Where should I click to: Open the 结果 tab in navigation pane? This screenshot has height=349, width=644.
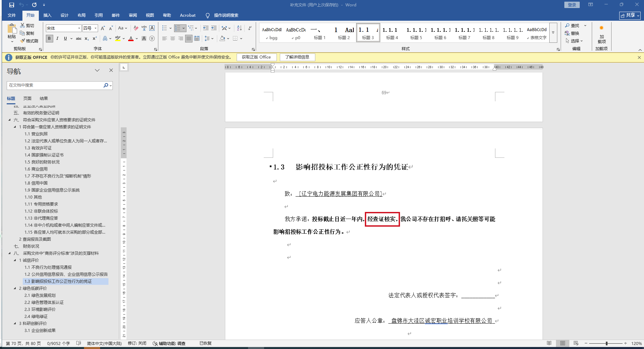click(44, 99)
